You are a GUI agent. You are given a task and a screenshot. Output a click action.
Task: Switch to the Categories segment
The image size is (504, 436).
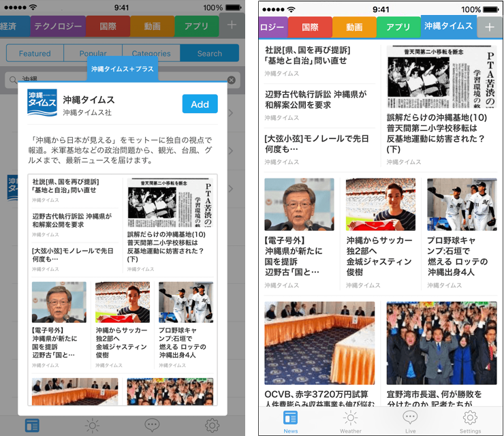[151, 53]
